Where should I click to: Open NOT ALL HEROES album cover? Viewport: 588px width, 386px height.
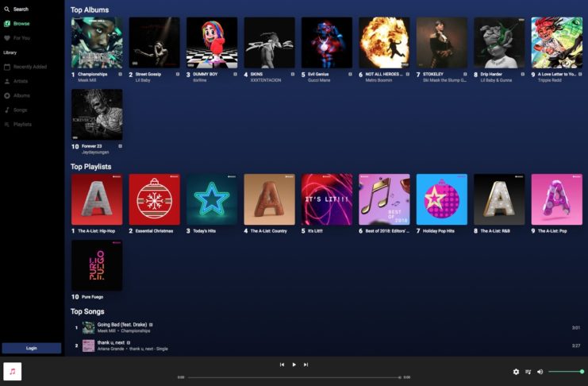[x=384, y=42]
